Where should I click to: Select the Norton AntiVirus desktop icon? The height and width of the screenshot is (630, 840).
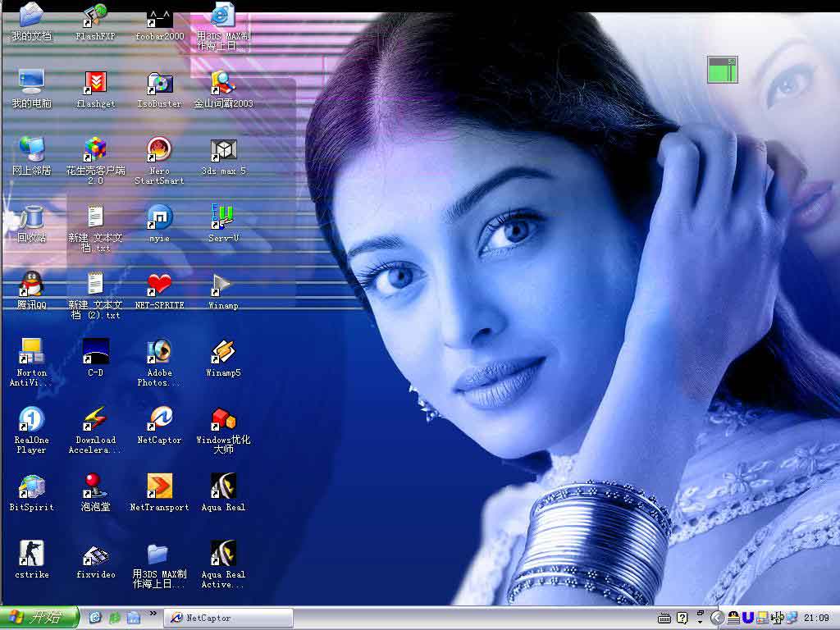point(31,352)
